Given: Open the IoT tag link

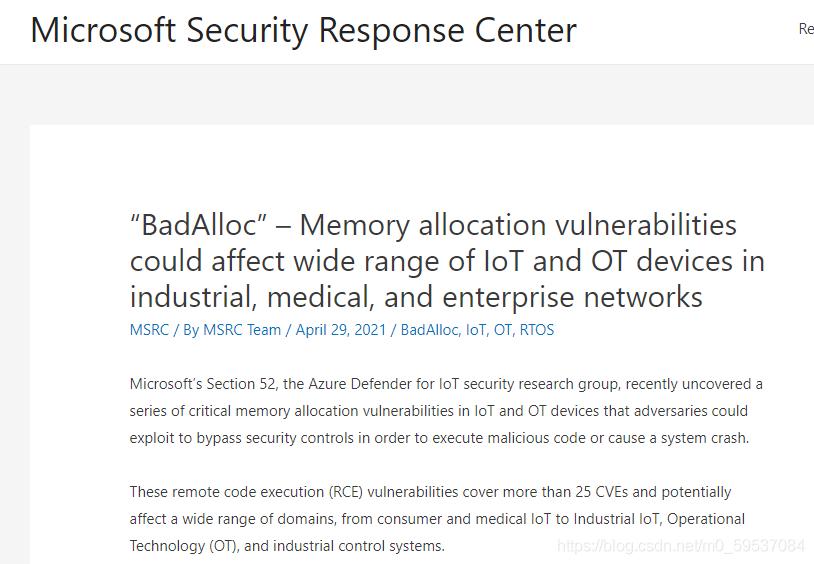Looking at the screenshot, I should (x=476, y=330).
